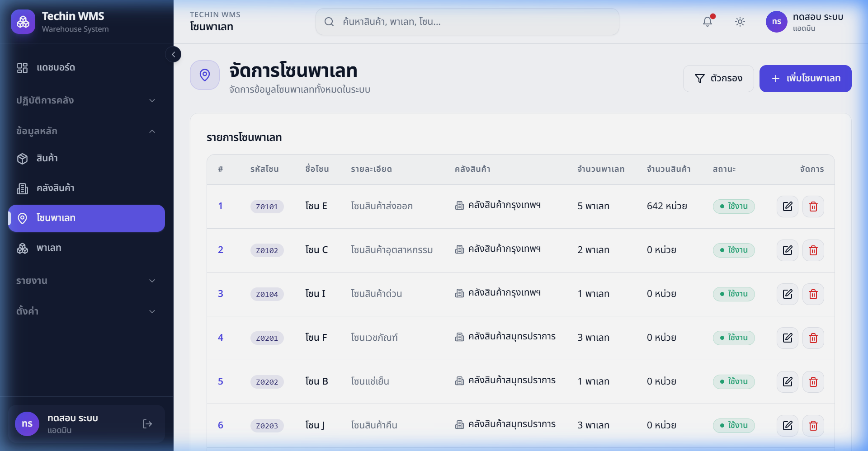
Task: Collapse the sidebar with the arrow button
Action: 173,54
